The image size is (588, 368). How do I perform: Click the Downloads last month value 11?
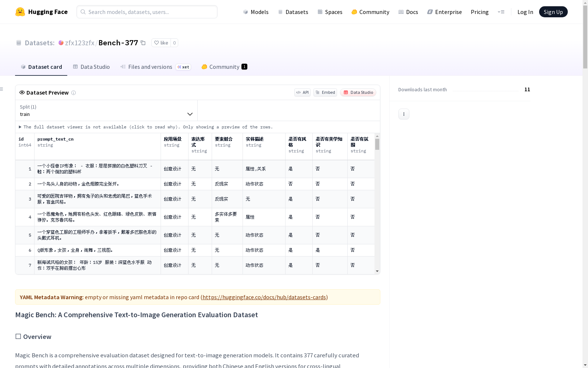coord(527,89)
